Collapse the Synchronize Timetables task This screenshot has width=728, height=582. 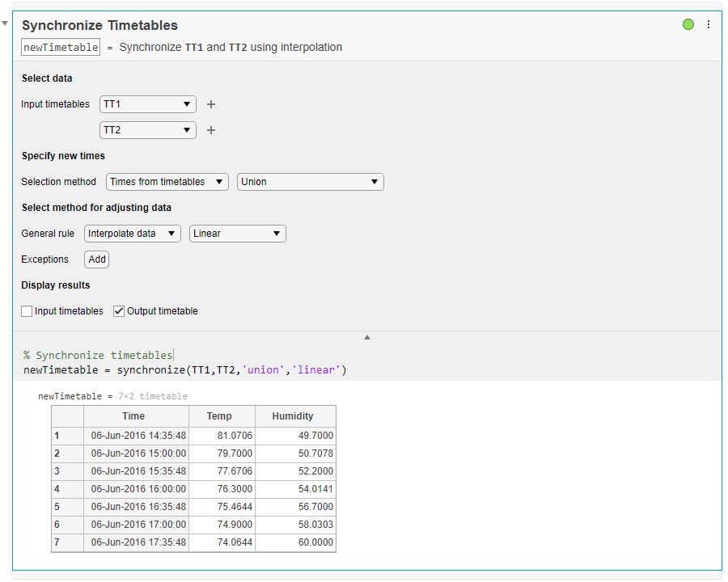(x=5, y=23)
